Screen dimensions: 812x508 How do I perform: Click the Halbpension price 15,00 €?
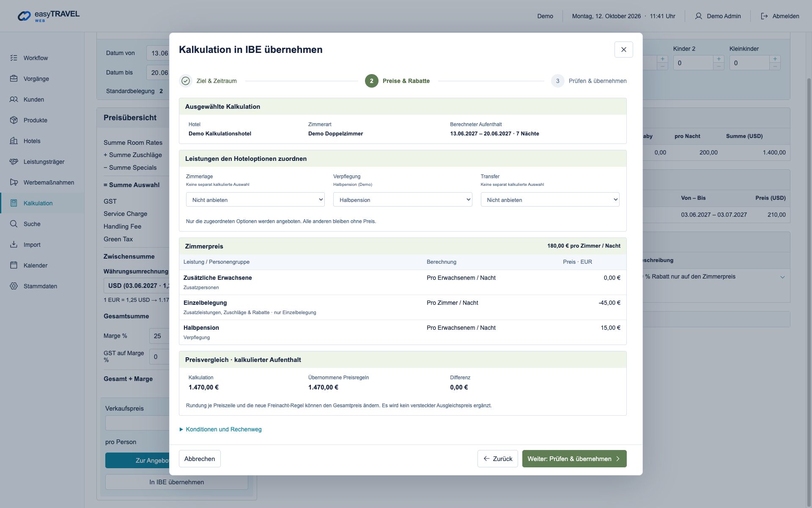611,328
